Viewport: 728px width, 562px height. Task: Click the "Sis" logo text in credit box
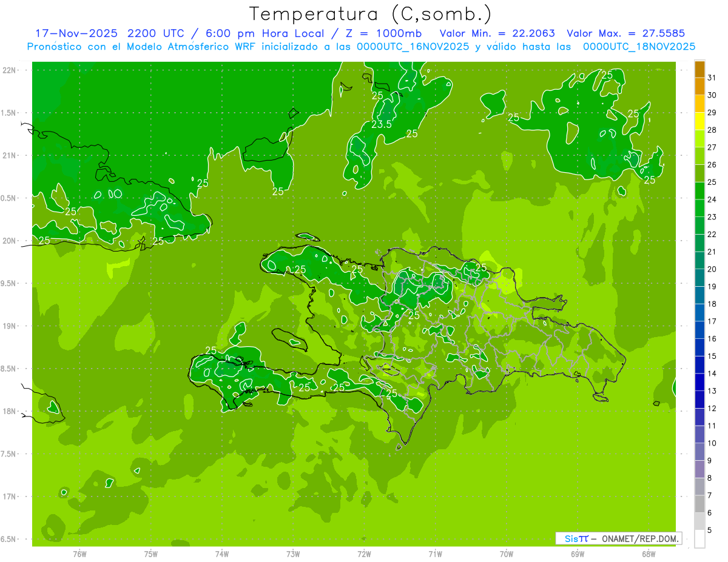pyautogui.click(x=571, y=538)
